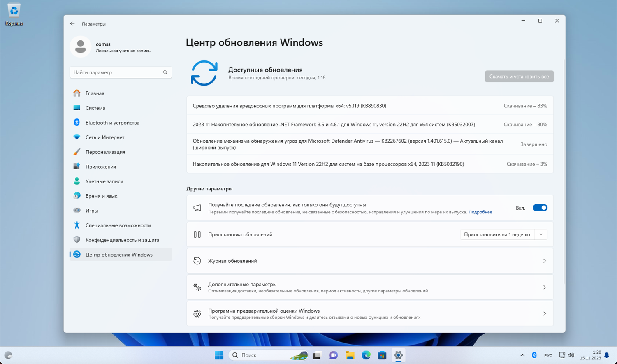Select Центр обновления Windows in sidebar
This screenshot has height=364, width=617.
coord(121,255)
